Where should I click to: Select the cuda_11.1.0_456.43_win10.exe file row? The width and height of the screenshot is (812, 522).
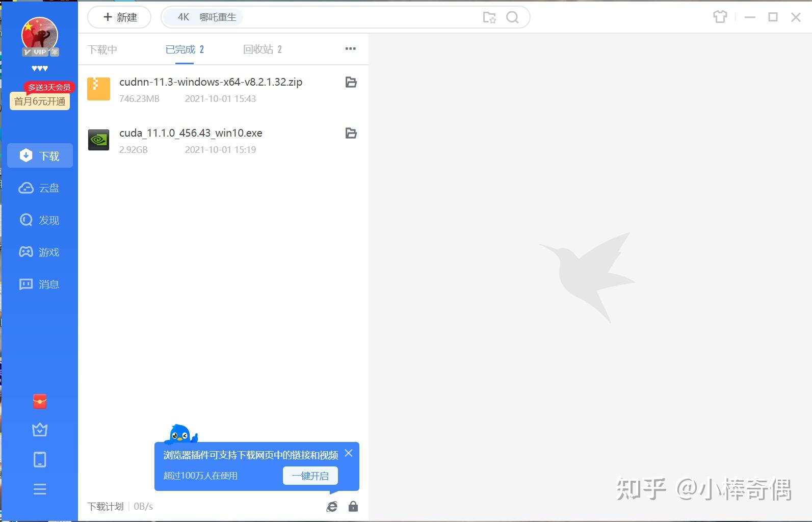pyautogui.click(x=223, y=141)
